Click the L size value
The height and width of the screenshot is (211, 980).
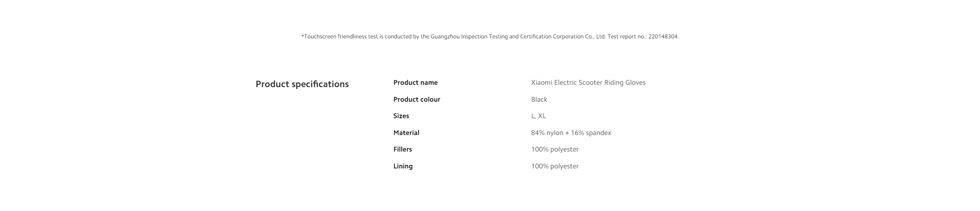point(533,116)
